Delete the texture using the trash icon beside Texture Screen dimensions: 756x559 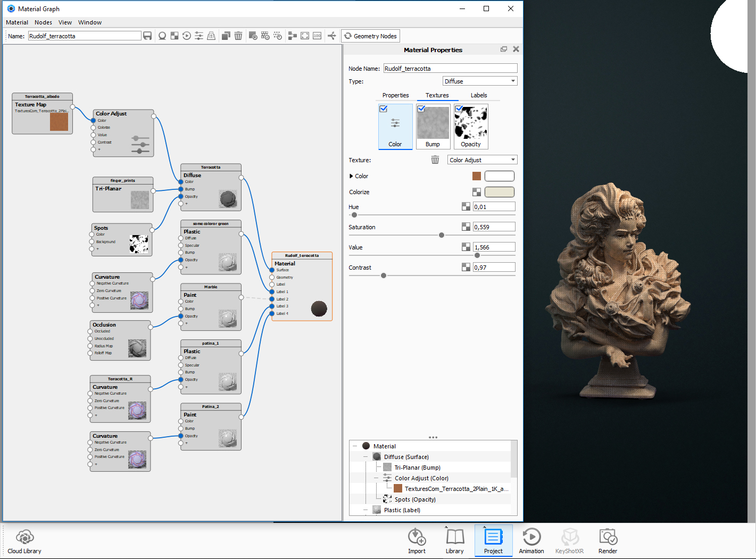pyautogui.click(x=435, y=160)
